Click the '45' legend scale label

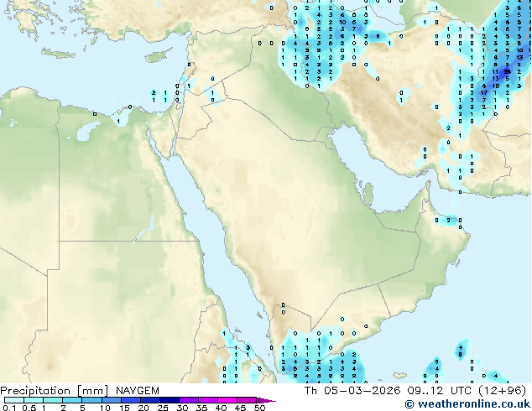pos(240,408)
